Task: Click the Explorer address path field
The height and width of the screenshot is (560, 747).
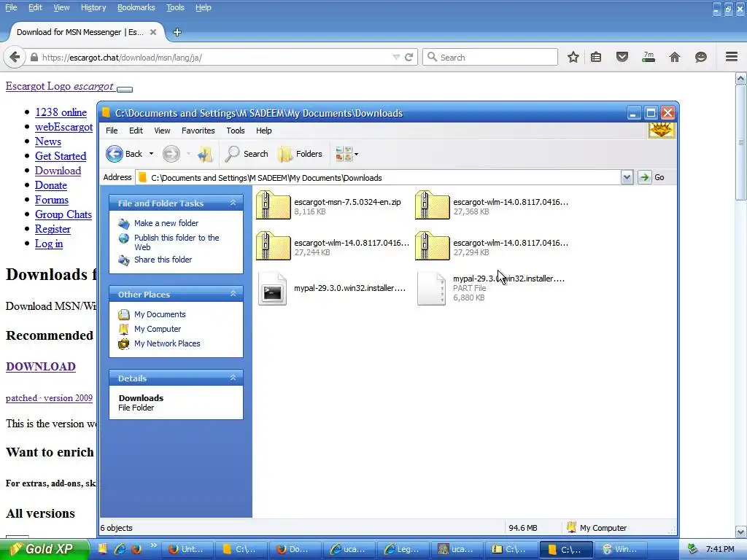Action: click(x=379, y=178)
